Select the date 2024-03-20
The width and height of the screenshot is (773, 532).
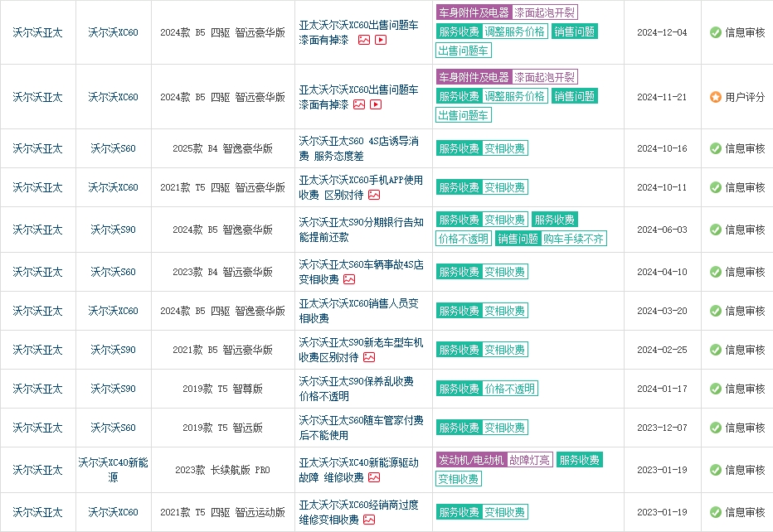tap(662, 311)
